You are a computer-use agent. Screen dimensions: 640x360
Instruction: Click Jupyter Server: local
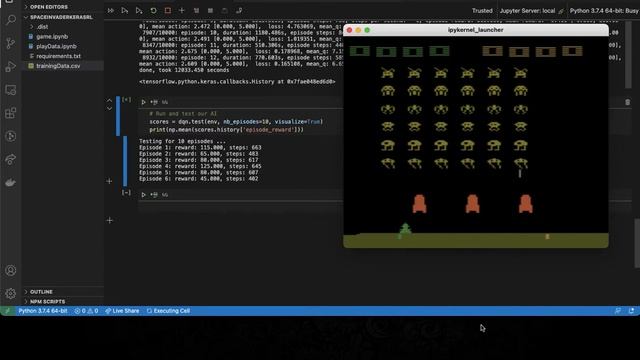531,11
